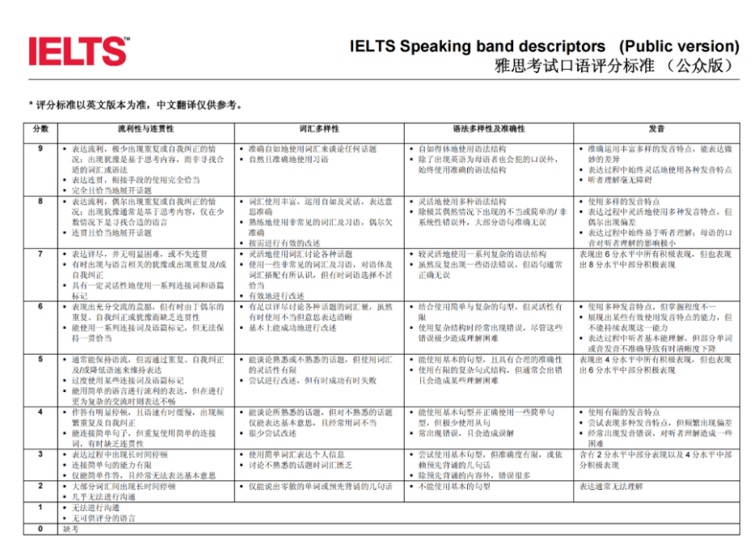Click the title 'IELTS Speaking band descriptors (Public version)'
Screen dimensions: 756x546
point(545,46)
